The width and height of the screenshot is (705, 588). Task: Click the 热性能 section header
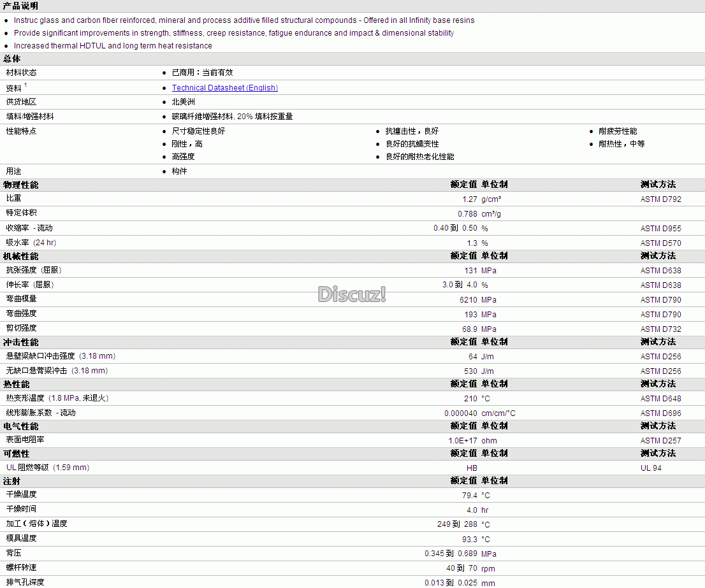[16, 384]
